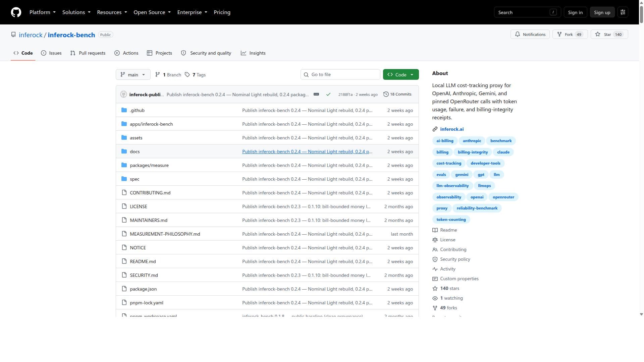Image resolution: width=644 pixels, height=362 pixels.
Task: Open the header settings menu icon
Action: point(623,12)
